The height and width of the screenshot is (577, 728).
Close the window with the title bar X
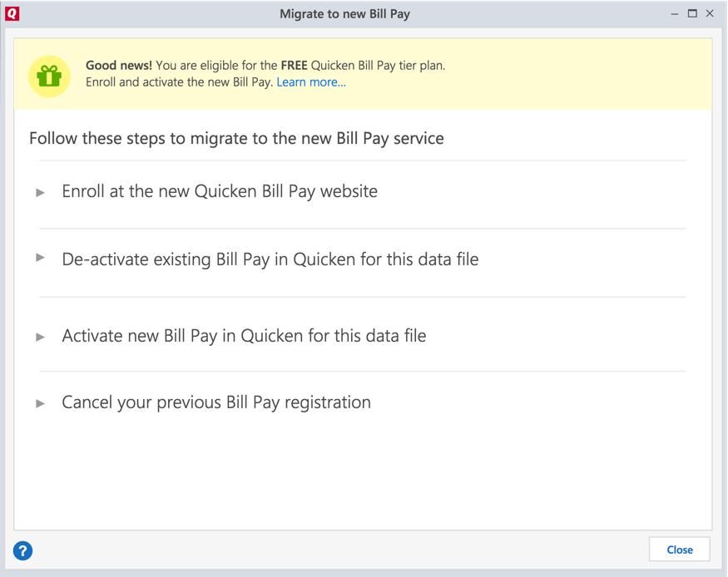(710, 13)
